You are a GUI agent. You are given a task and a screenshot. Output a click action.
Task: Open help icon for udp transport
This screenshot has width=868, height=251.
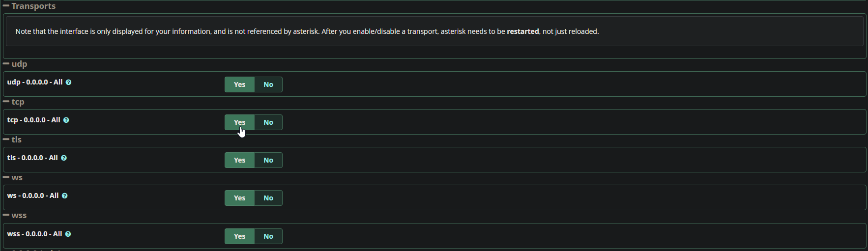point(69,83)
